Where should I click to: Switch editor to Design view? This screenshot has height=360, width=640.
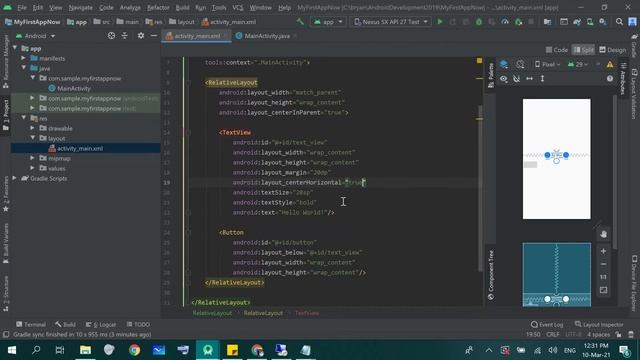click(x=612, y=50)
